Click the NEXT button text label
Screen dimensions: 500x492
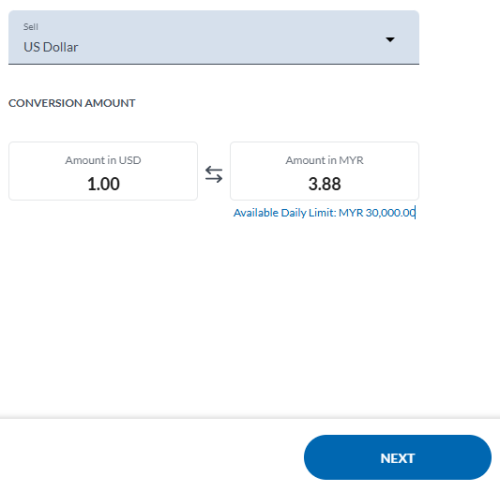[398, 458]
